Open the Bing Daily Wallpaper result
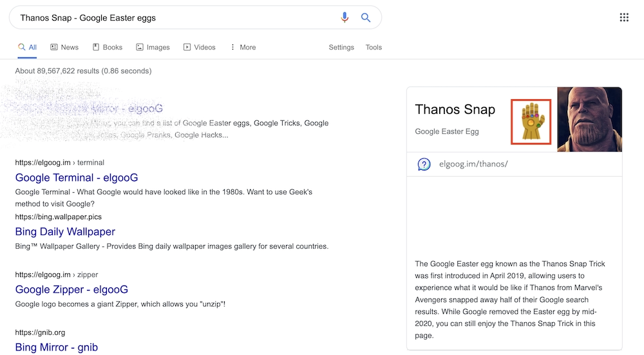Screen dimensions: 644x355 click(65, 232)
